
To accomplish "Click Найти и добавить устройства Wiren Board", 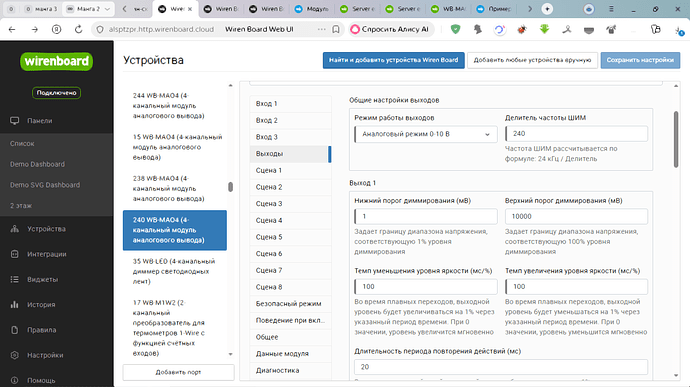I will pyautogui.click(x=393, y=60).
